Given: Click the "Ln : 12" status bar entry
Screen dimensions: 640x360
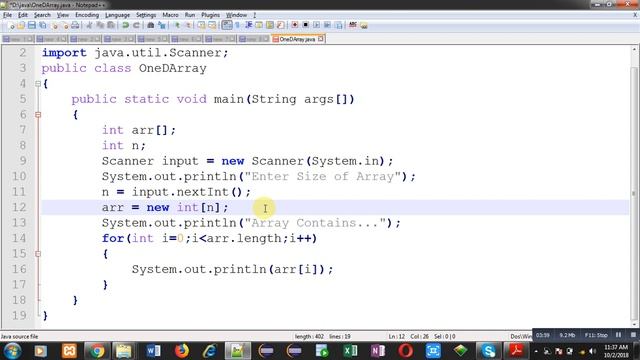Looking at the screenshot, I should [396, 337].
